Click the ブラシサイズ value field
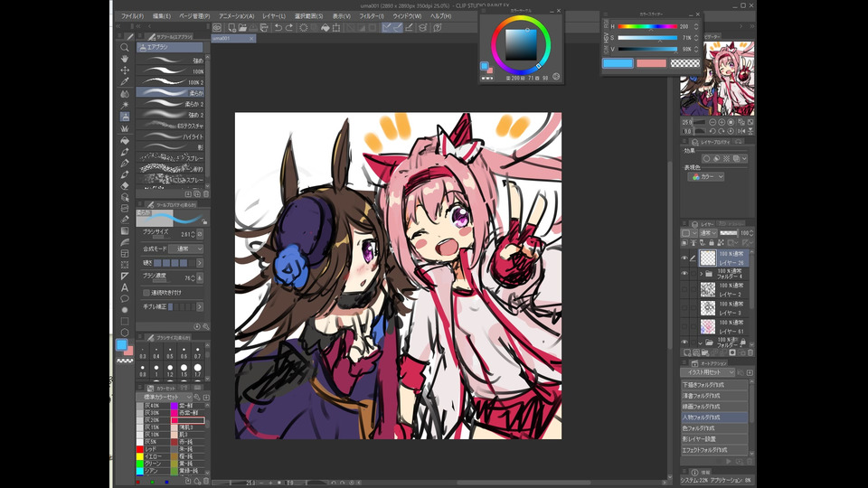The height and width of the screenshot is (488, 868). 184,234
